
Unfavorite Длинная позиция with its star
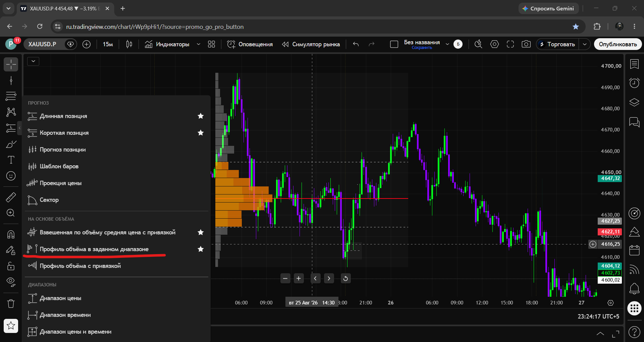(201, 116)
